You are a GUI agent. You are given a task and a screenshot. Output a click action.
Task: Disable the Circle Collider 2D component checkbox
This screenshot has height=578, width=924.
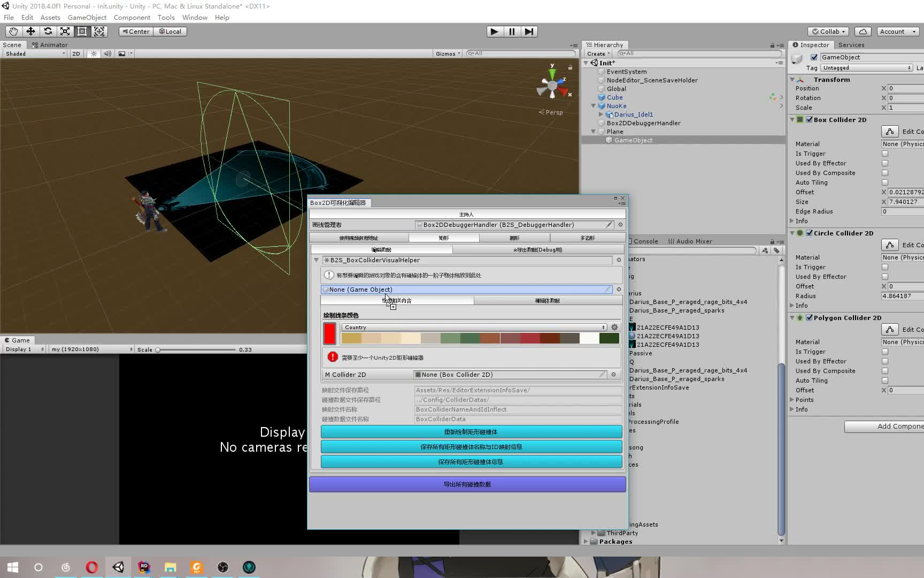click(x=809, y=233)
